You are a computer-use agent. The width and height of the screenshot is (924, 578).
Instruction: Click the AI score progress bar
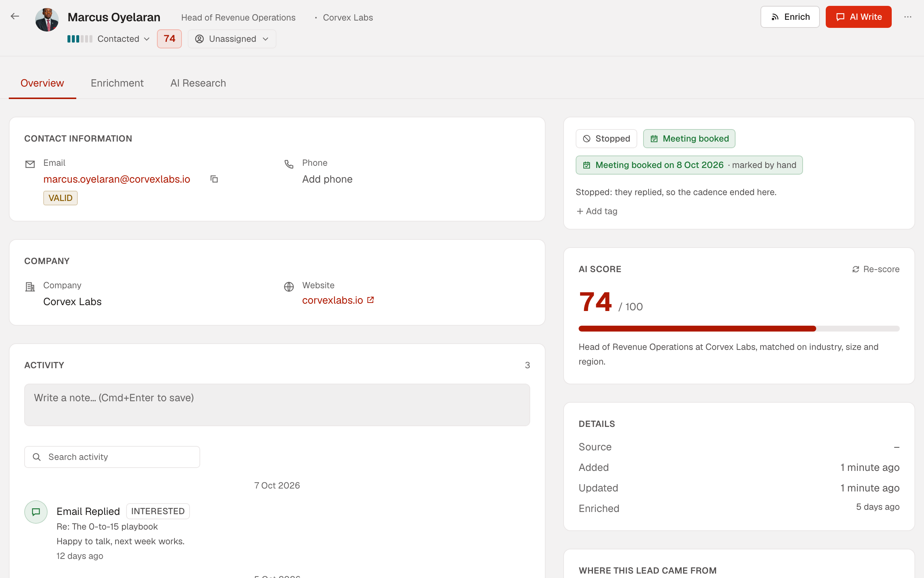point(739,328)
